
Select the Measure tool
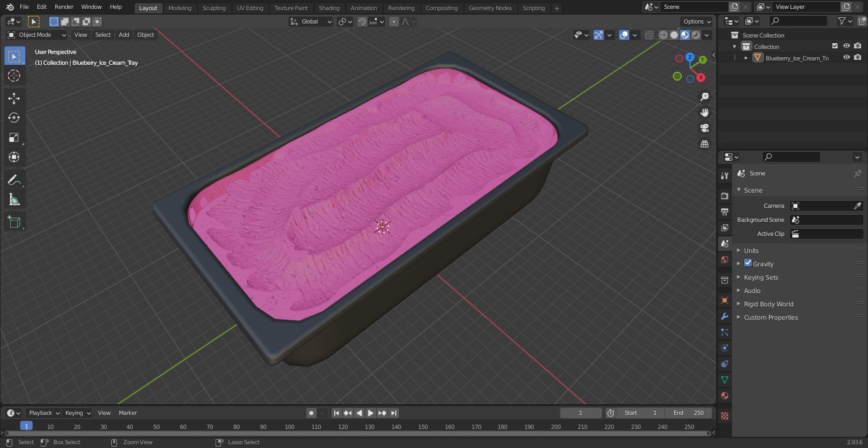(x=14, y=200)
